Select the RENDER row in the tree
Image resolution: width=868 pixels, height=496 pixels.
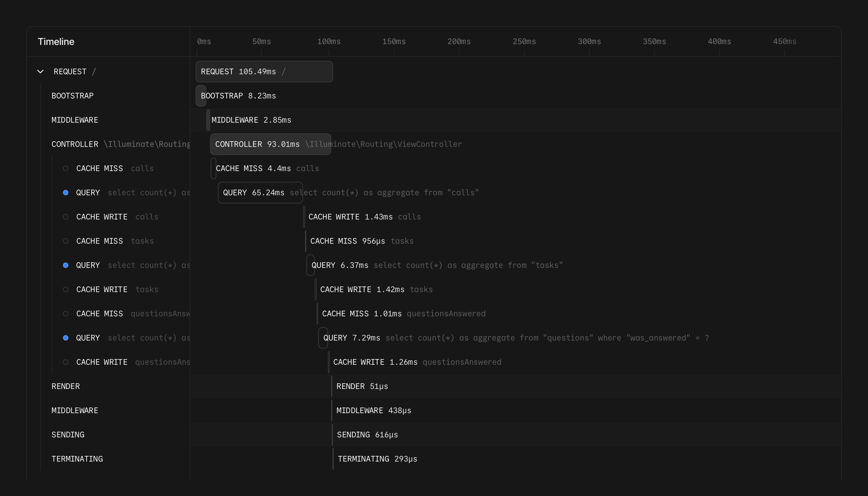pyautogui.click(x=65, y=386)
